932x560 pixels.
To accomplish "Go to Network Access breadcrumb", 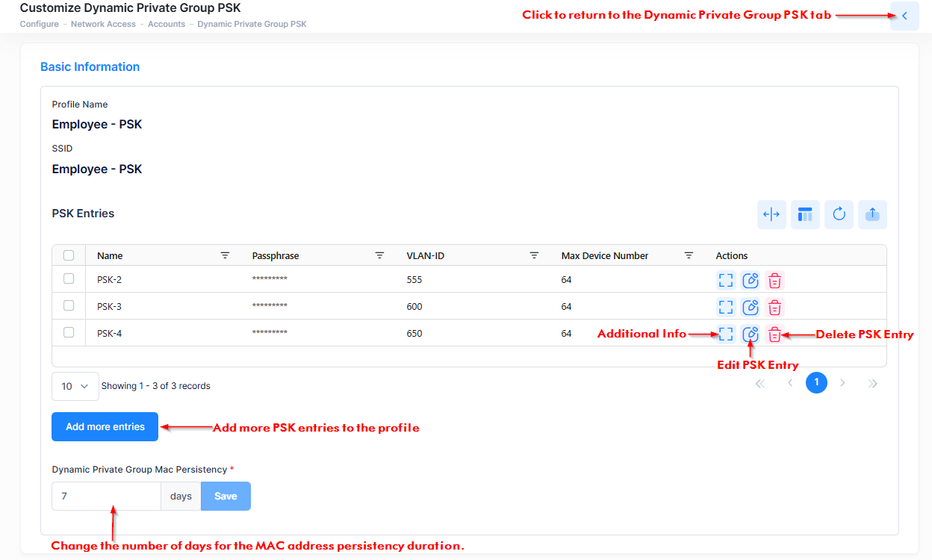I will tap(103, 24).
